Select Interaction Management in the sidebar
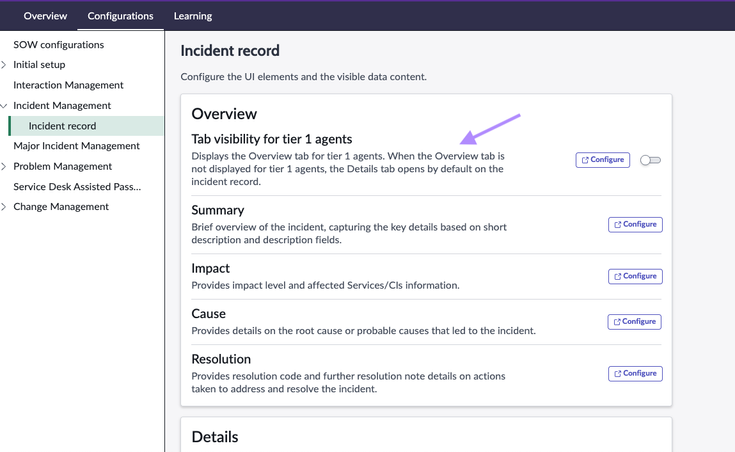Image resolution: width=735 pixels, height=452 pixels. click(68, 85)
